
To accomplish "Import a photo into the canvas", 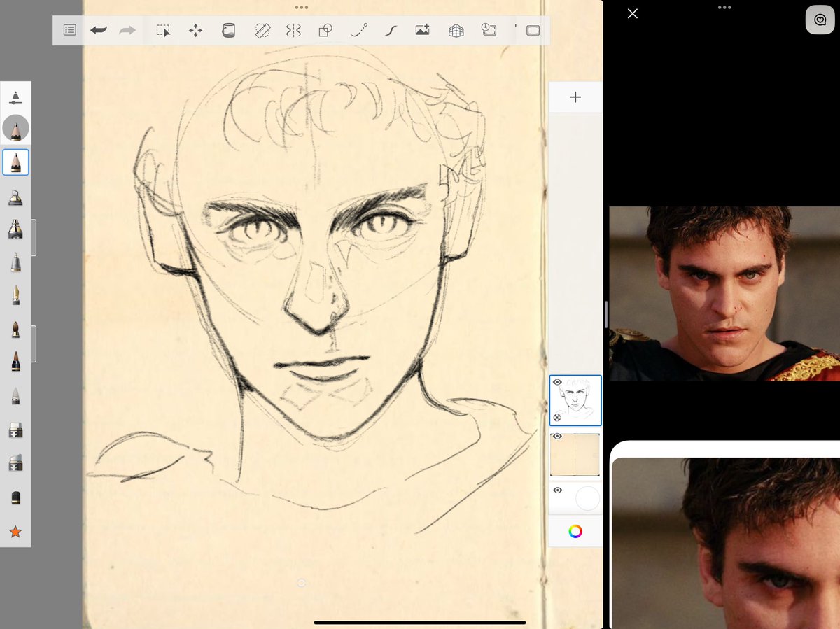I will (x=422, y=30).
